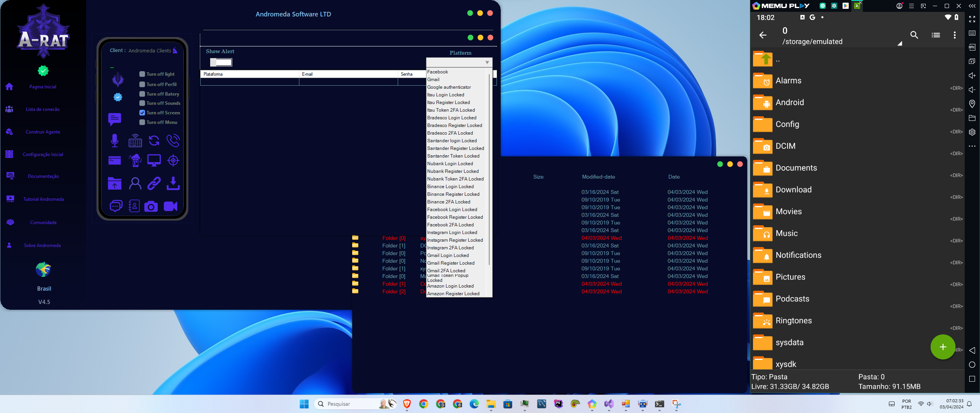The height and width of the screenshot is (413, 980).
Task: Select Binance Register Locked in Platform list
Action: [453, 194]
